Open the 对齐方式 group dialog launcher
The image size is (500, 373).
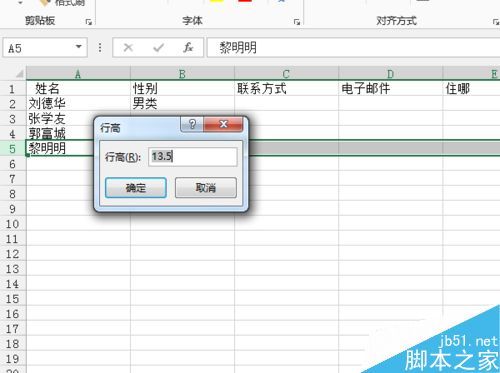[x=496, y=22]
